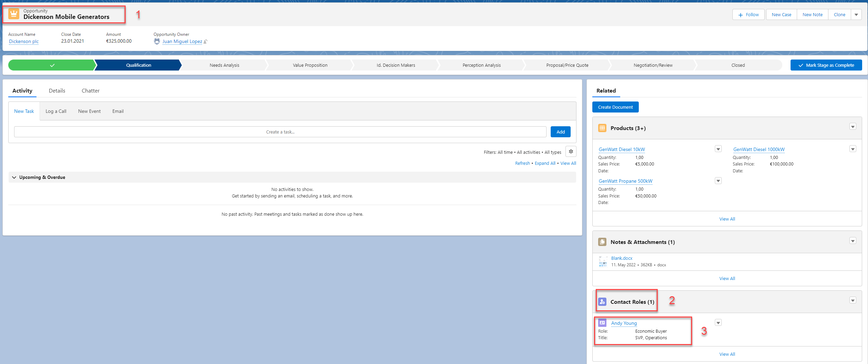Image resolution: width=868 pixels, height=364 pixels.
Task: Select the Related tab
Action: pyautogui.click(x=606, y=90)
